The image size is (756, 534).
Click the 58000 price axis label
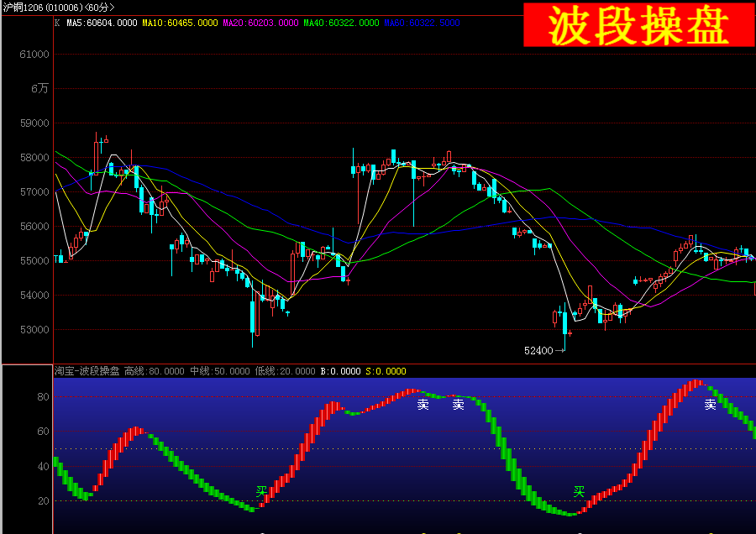coord(34,158)
